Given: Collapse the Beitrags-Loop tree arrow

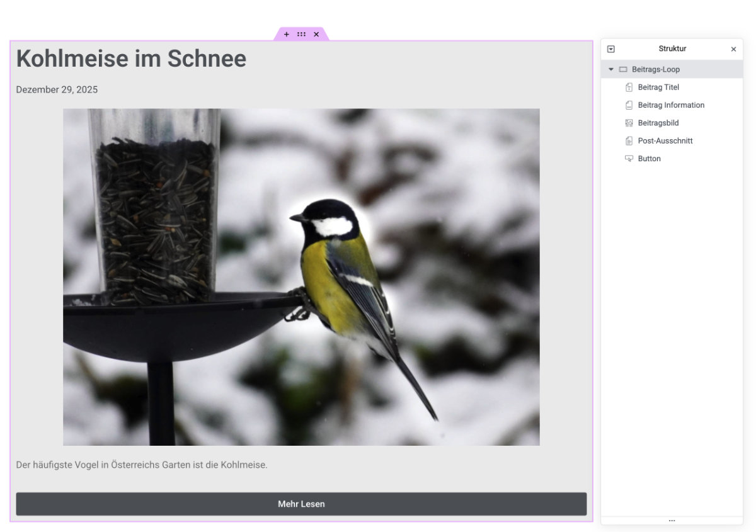Looking at the screenshot, I should tap(610, 69).
